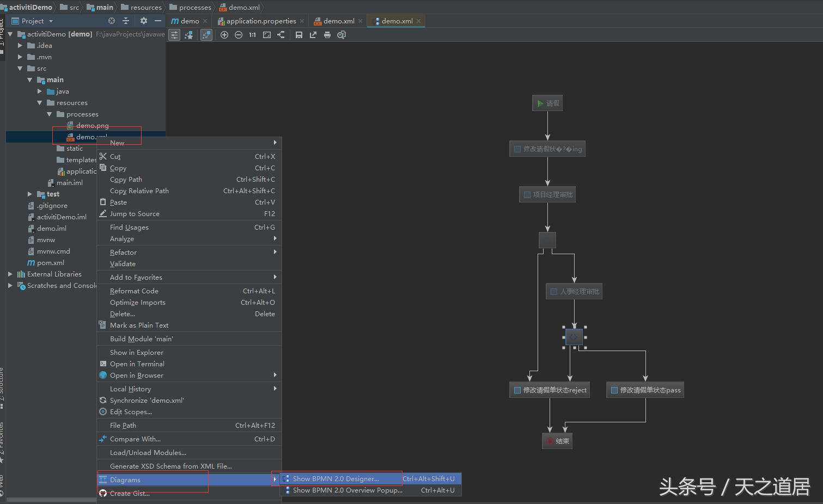Toggle the highlighted edge-creation mode button
This screenshot has height=504, width=823.
[x=206, y=35]
